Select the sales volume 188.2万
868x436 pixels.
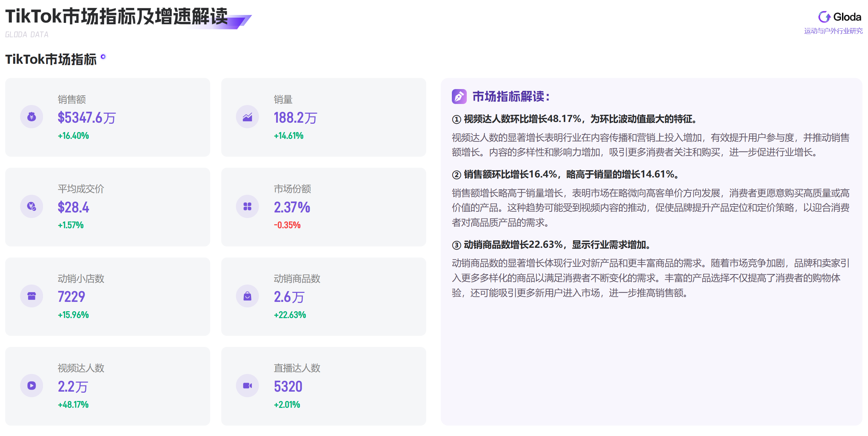pos(295,118)
